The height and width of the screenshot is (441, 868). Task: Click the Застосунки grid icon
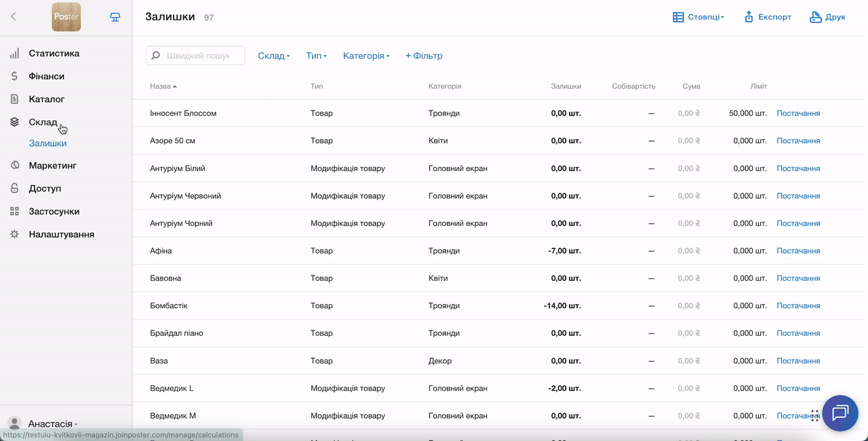(x=14, y=212)
